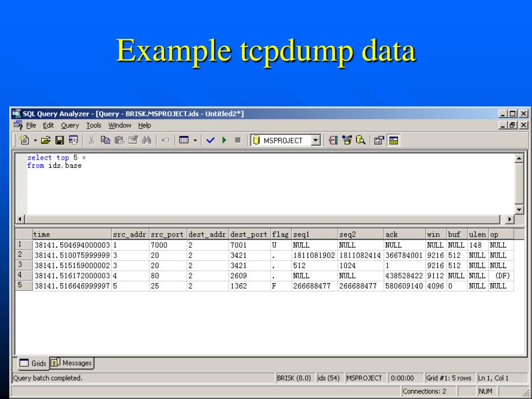The height and width of the screenshot is (399, 532).
Task: Toggle the Object Browser icon
Action: point(347,140)
